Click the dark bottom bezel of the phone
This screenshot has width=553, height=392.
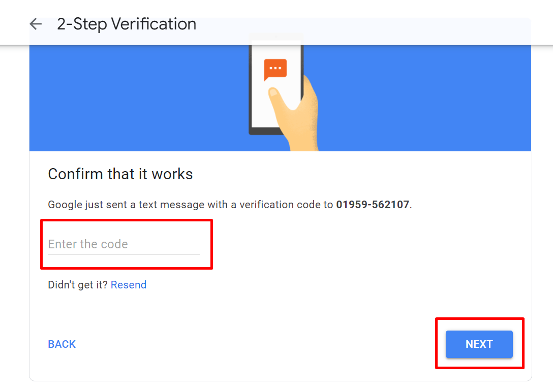(264, 132)
